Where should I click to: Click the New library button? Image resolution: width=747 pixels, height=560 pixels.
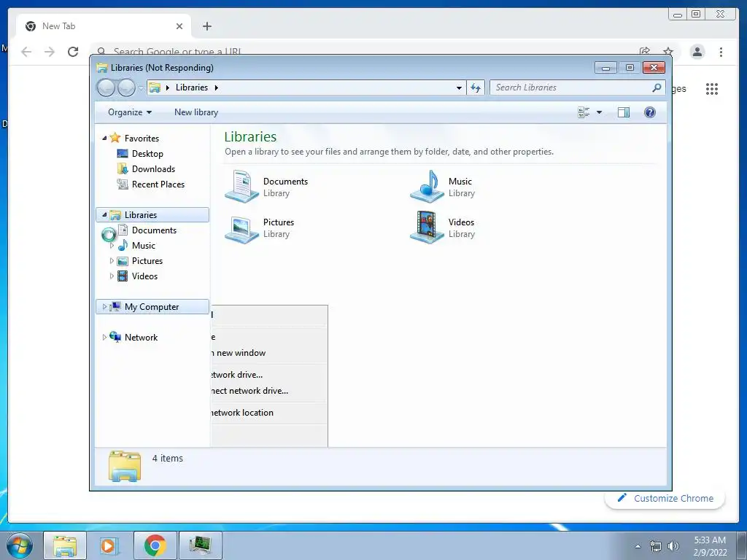click(x=196, y=112)
